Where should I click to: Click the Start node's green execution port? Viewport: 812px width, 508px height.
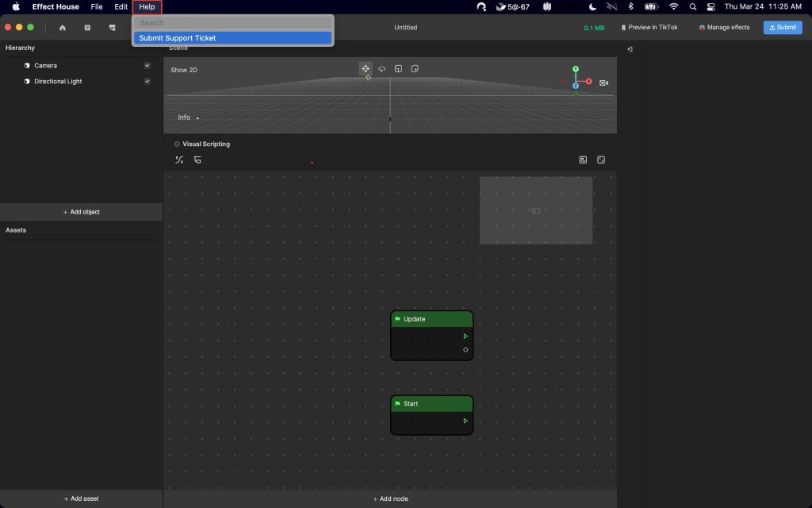[x=465, y=421]
